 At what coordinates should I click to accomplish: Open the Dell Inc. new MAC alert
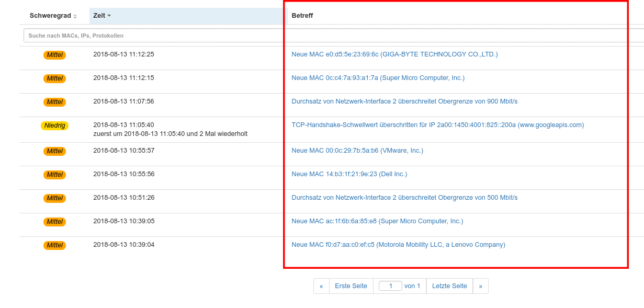click(349, 174)
